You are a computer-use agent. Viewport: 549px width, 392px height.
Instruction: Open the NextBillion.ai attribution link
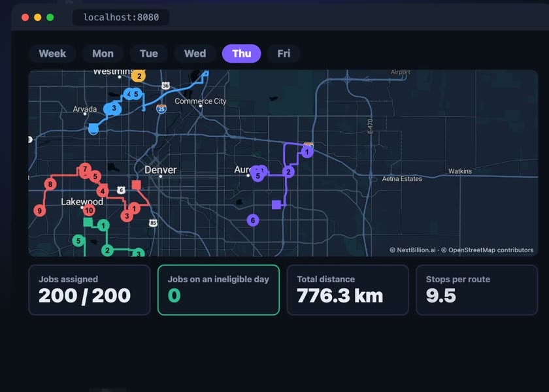point(413,250)
